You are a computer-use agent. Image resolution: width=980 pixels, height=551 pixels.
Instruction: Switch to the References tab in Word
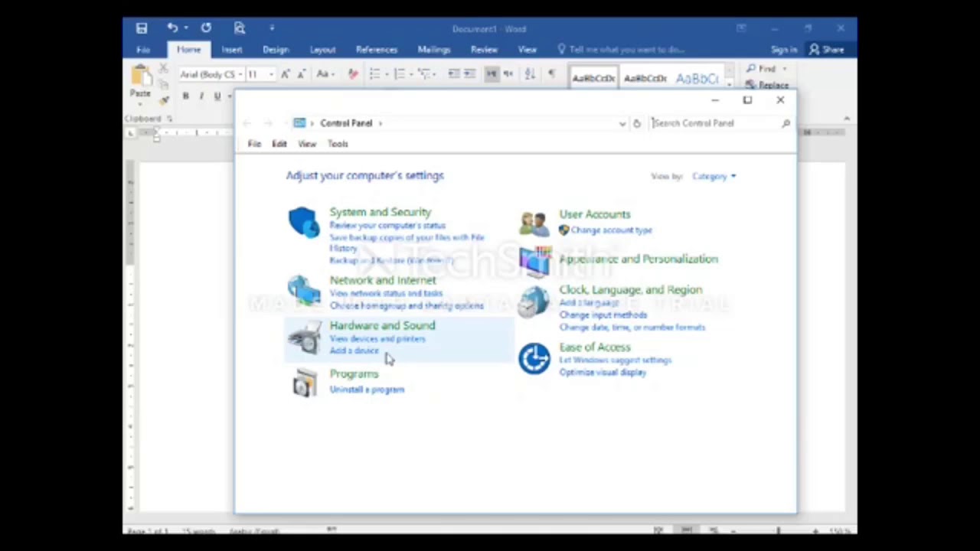pyautogui.click(x=377, y=50)
